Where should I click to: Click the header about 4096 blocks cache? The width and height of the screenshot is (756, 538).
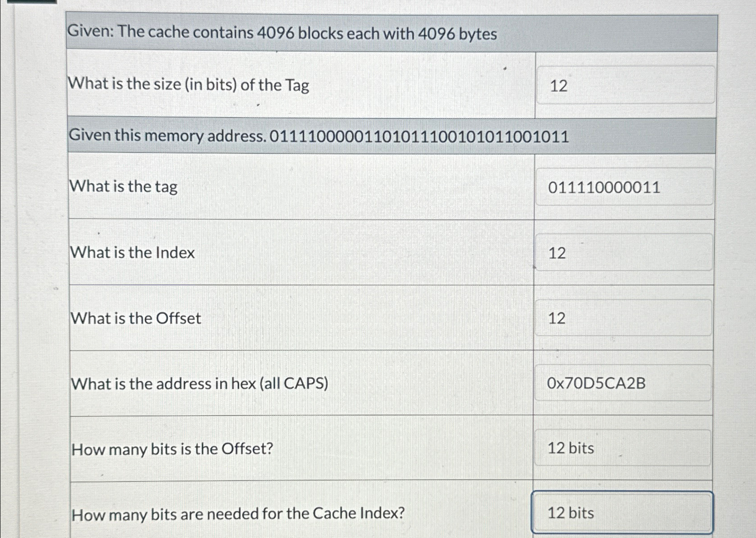coord(283,33)
